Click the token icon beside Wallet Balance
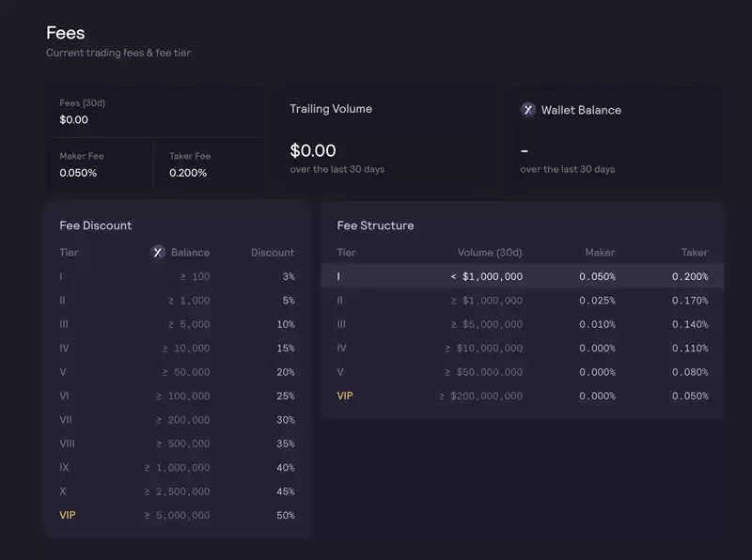 [x=528, y=110]
